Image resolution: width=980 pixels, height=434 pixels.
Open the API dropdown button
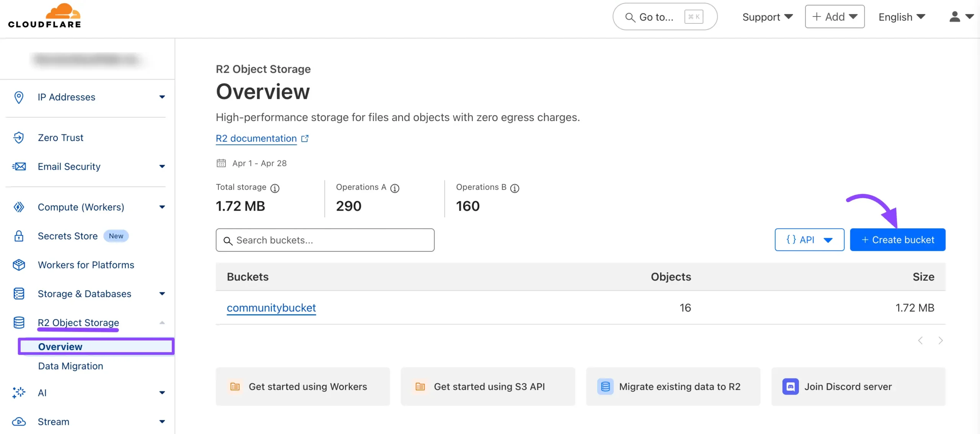pos(809,240)
